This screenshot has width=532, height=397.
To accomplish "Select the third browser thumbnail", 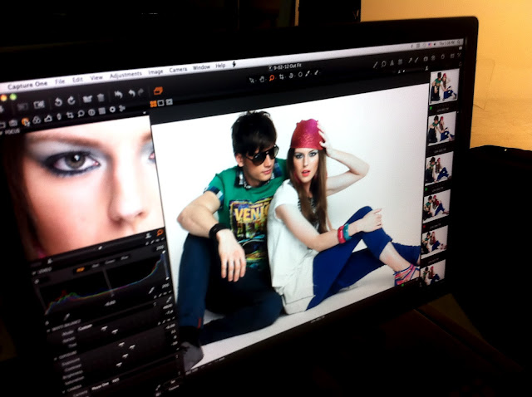I will 439,168.
